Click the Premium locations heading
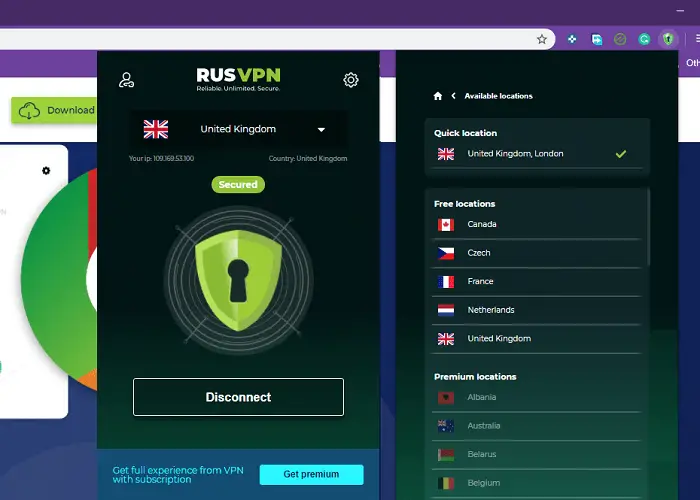Image resolution: width=700 pixels, height=500 pixels. (x=475, y=377)
